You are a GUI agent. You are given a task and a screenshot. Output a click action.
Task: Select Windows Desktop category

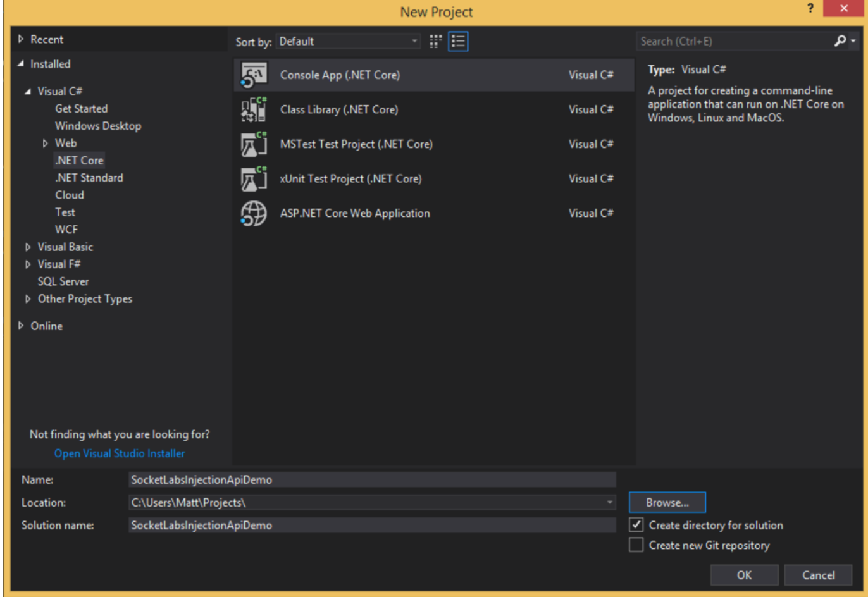tap(98, 126)
